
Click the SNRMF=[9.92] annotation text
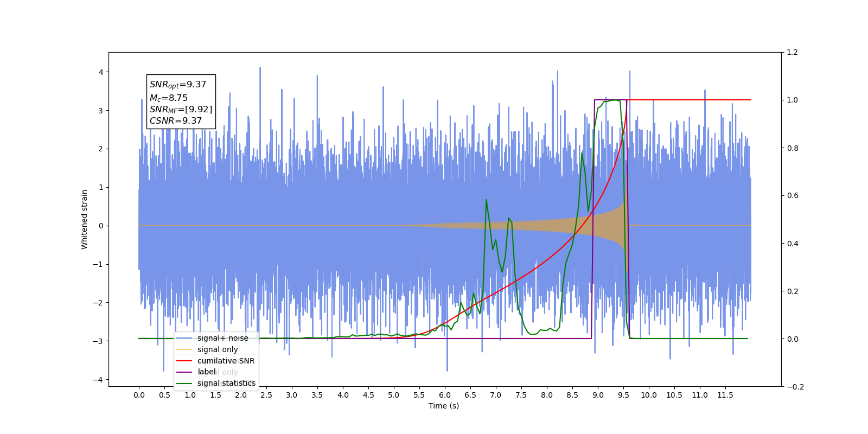pos(181,110)
